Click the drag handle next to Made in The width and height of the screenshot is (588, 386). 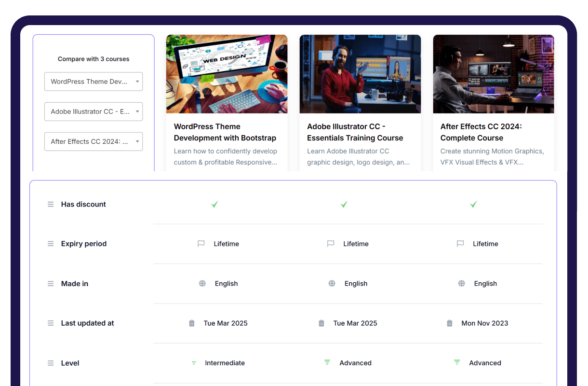(51, 284)
